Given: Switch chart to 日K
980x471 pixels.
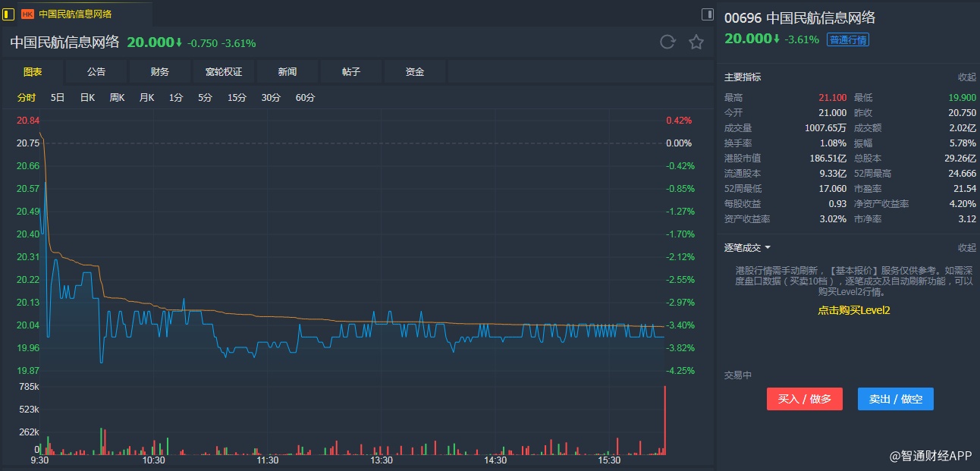Looking at the screenshot, I should tap(87, 97).
